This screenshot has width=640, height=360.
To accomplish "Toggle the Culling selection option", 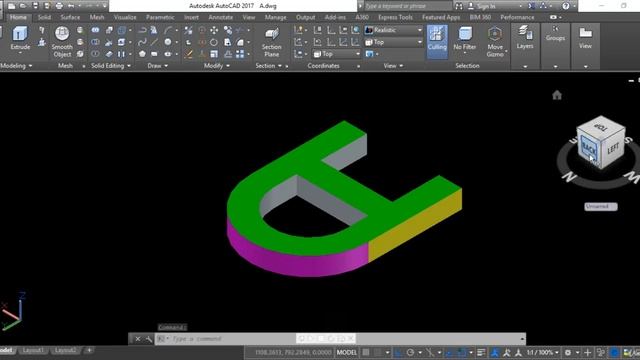I will [x=437, y=42].
